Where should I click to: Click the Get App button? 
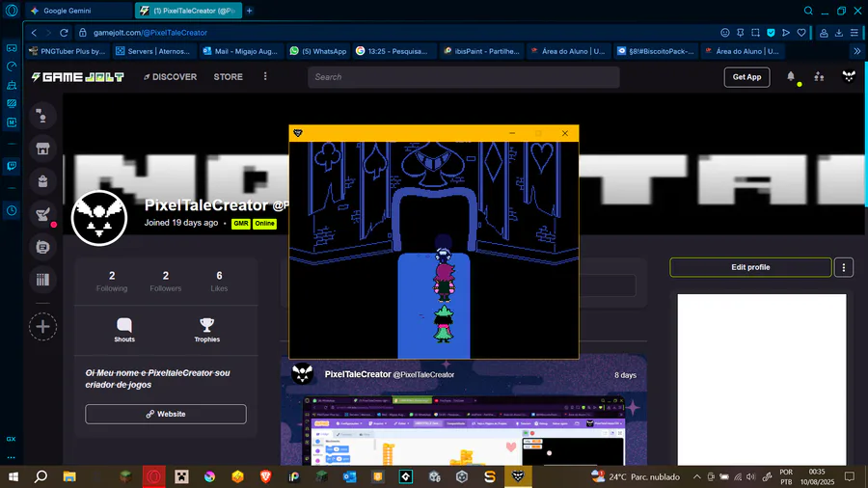(x=746, y=77)
